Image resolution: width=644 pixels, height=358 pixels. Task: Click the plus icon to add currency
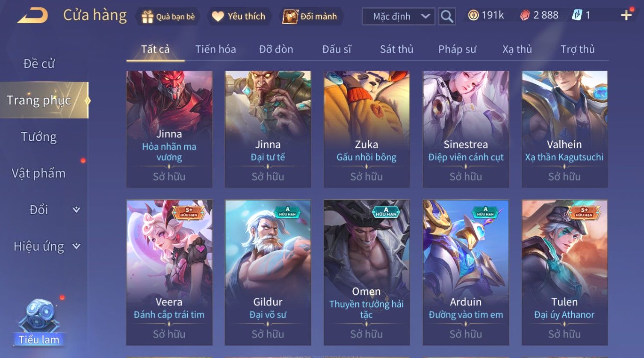(626, 15)
